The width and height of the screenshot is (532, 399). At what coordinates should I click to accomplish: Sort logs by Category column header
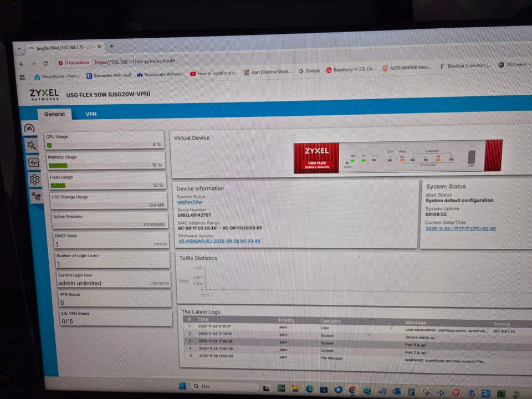(330, 321)
